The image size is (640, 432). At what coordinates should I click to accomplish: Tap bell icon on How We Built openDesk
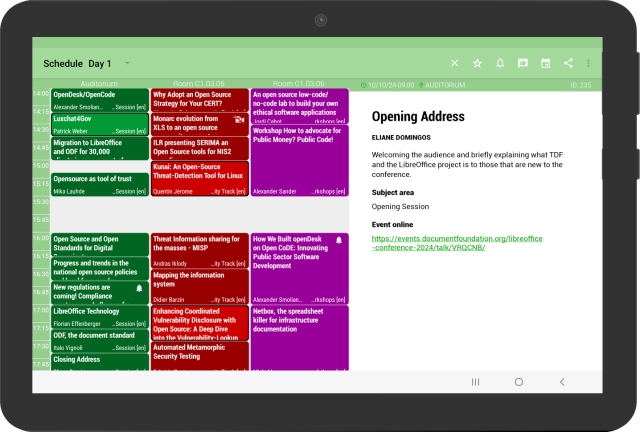point(339,240)
